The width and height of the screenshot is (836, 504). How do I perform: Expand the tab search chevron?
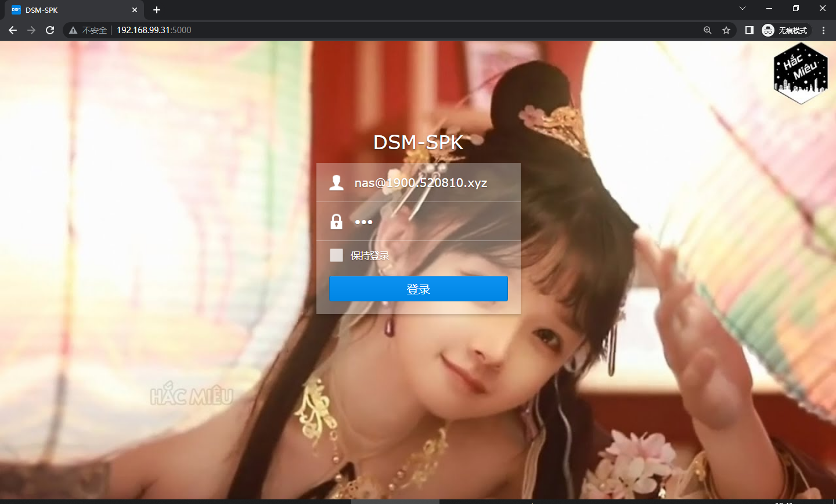click(743, 9)
